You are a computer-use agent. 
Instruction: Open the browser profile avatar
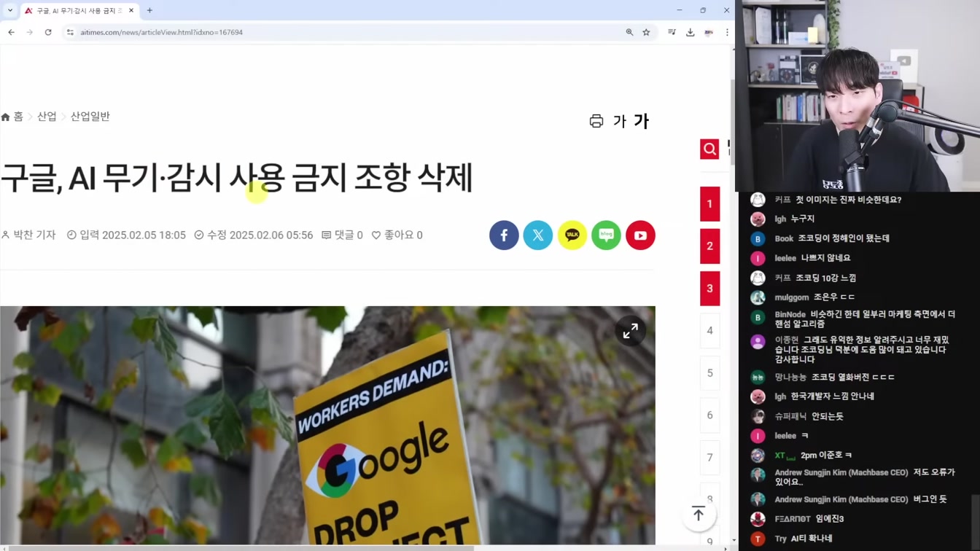(709, 32)
